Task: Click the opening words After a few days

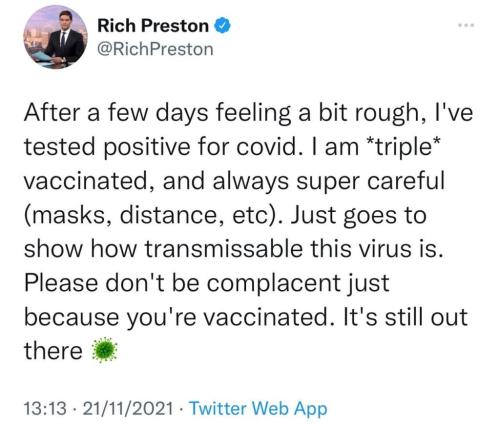Action: click(x=115, y=113)
